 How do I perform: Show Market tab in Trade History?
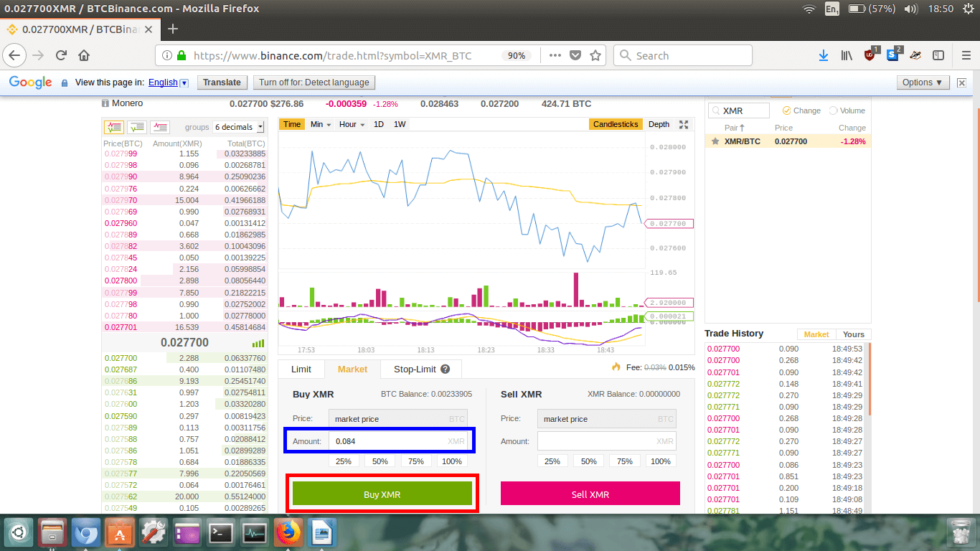pyautogui.click(x=816, y=334)
